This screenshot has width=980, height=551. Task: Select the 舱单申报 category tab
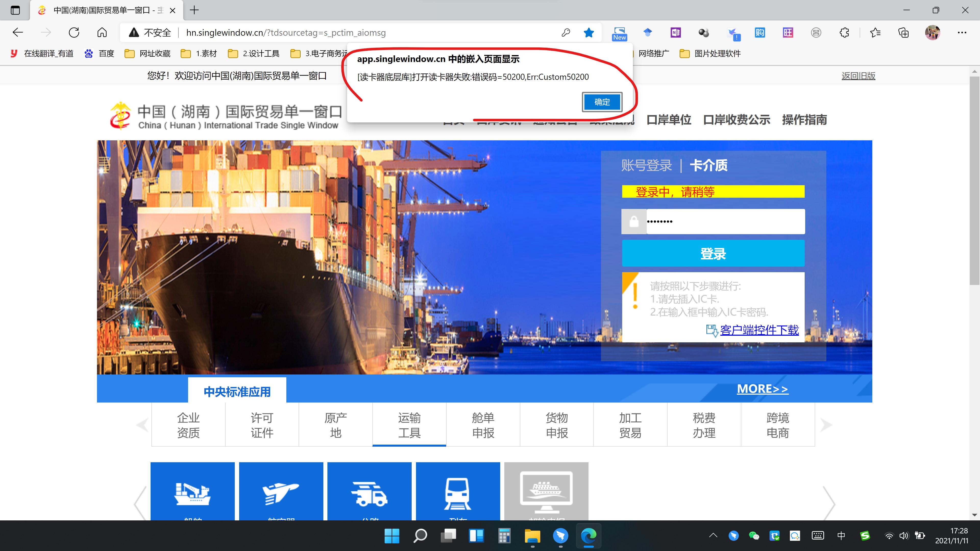(x=482, y=425)
